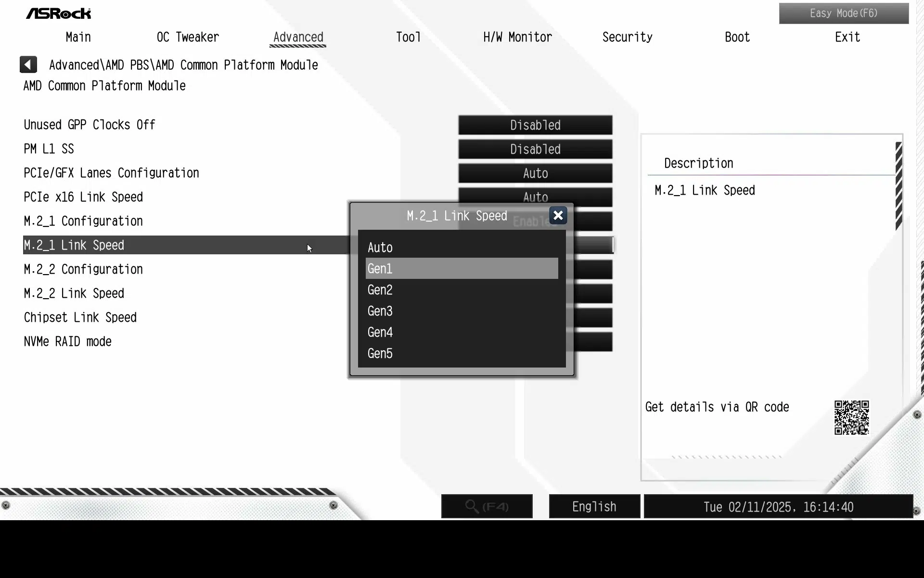Pick Gen5 link speed option
The width and height of the screenshot is (924, 578).
(x=462, y=353)
